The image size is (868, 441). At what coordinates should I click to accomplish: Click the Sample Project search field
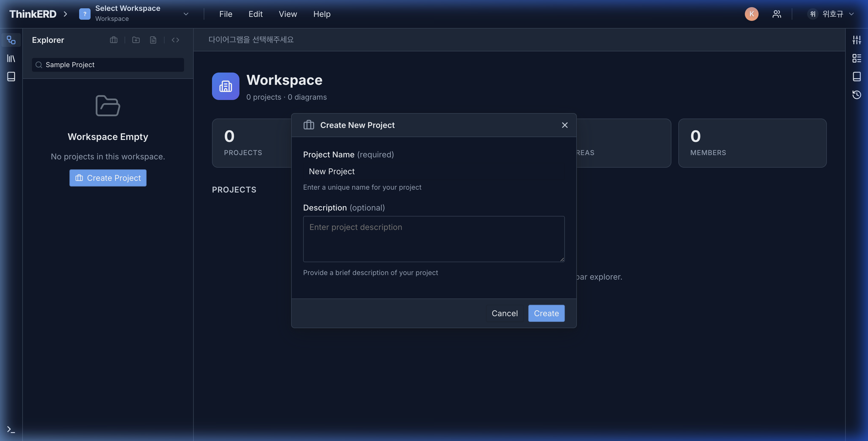(x=108, y=65)
